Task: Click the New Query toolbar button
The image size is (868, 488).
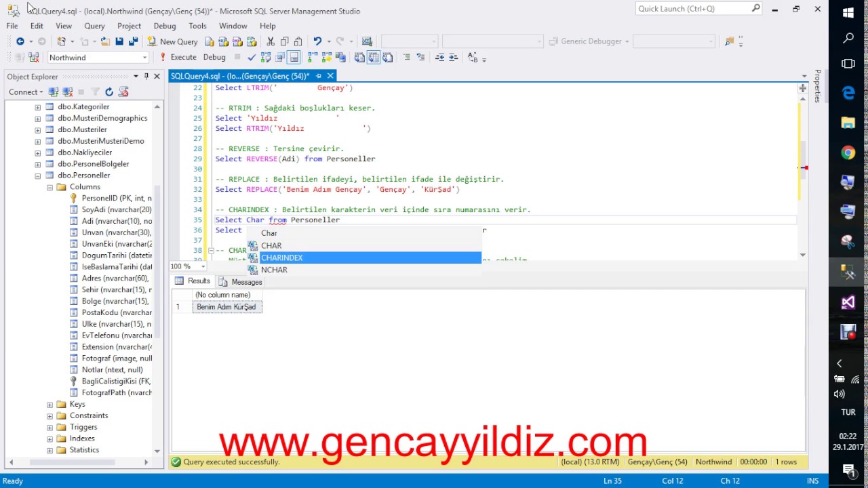Action: [x=172, y=41]
